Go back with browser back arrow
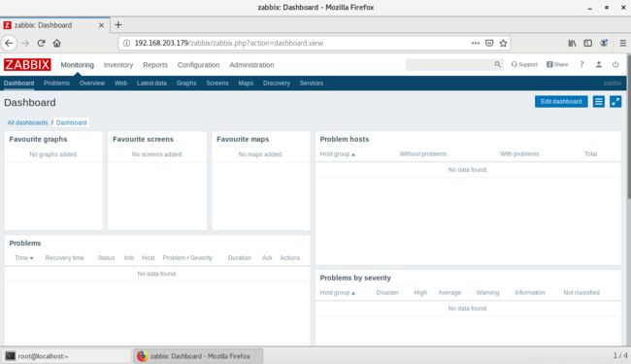631x364 pixels. (x=9, y=43)
